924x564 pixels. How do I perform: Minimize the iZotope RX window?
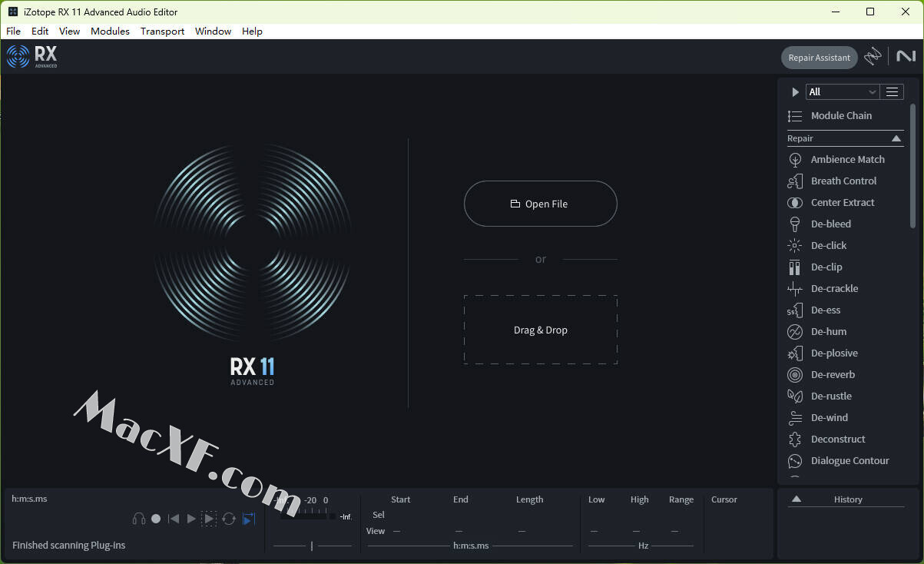[836, 12]
